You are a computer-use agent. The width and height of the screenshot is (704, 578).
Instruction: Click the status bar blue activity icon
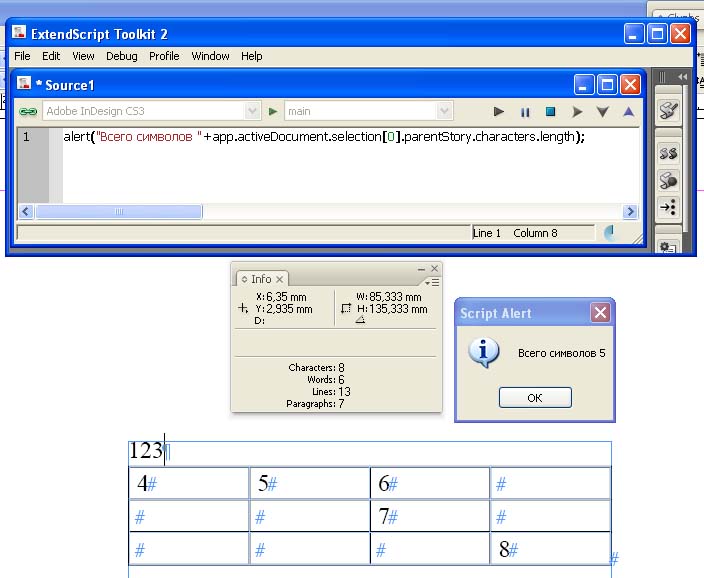(x=608, y=233)
